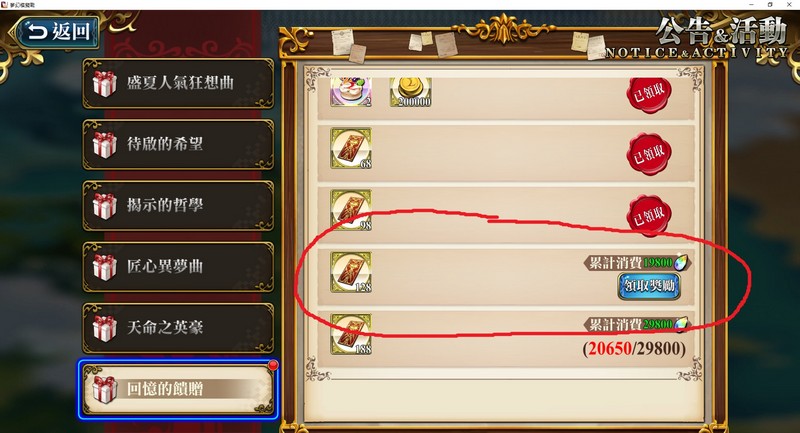This screenshot has height=433, width=800.
Task: Click the gold coin 200000 reward icon
Action: (x=411, y=92)
